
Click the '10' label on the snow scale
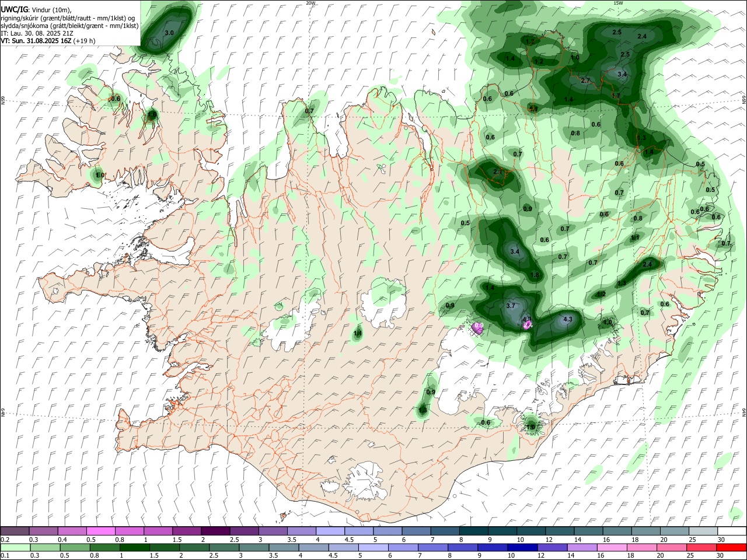point(520,540)
